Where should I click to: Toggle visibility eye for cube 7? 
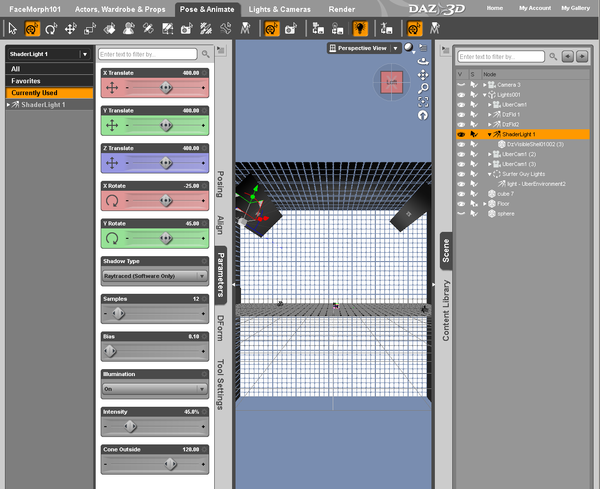461,194
